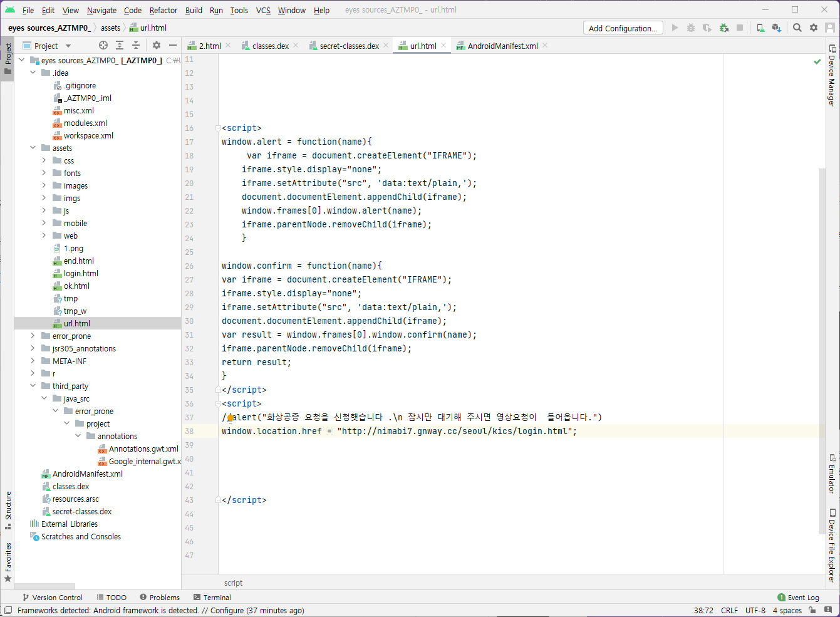Expand the css folder
The height and width of the screenshot is (617, 840).
pyautogui.click(x=44, y=160)
